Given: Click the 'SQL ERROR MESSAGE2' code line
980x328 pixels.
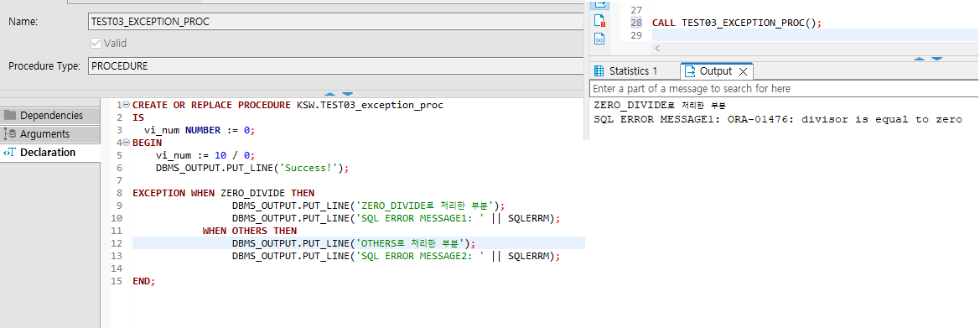Looking at the screenshot, I should pos(397,255).
